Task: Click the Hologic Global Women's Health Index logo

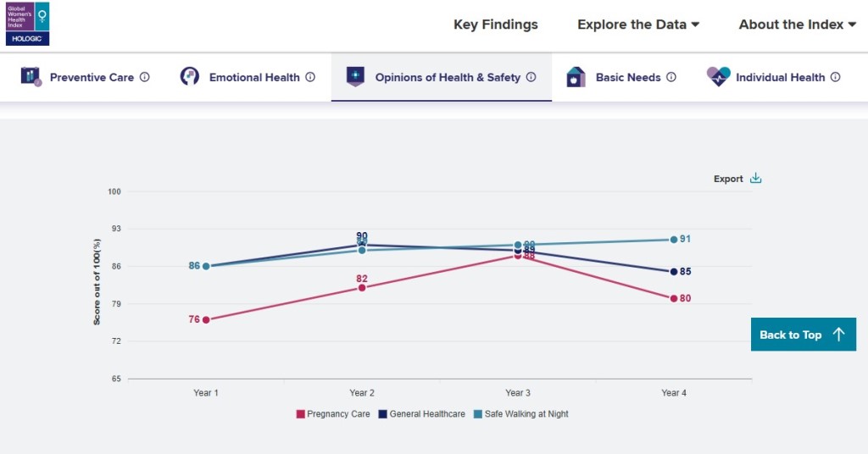Action: [x=27, y=24]
